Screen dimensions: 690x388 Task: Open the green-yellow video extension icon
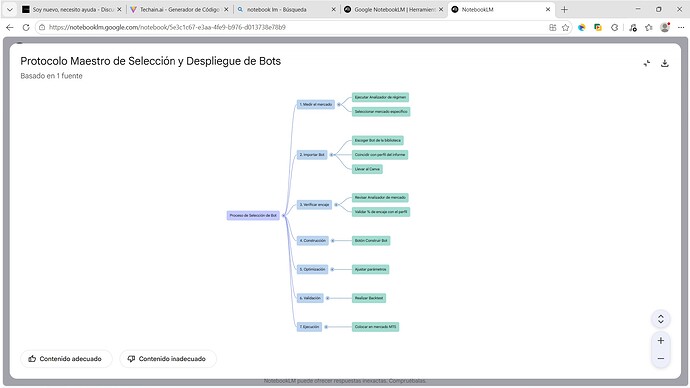click(598, 27)
